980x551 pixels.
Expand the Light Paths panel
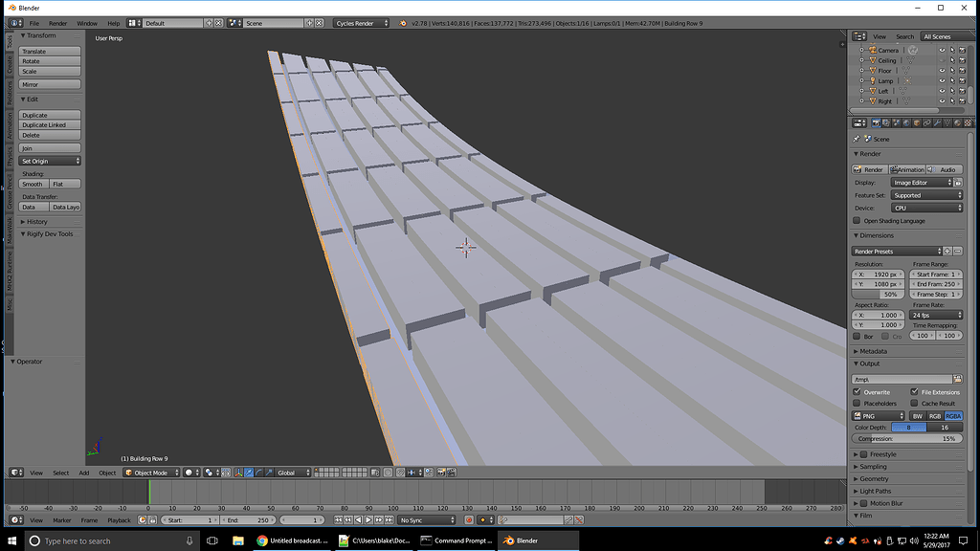point(875,491)
